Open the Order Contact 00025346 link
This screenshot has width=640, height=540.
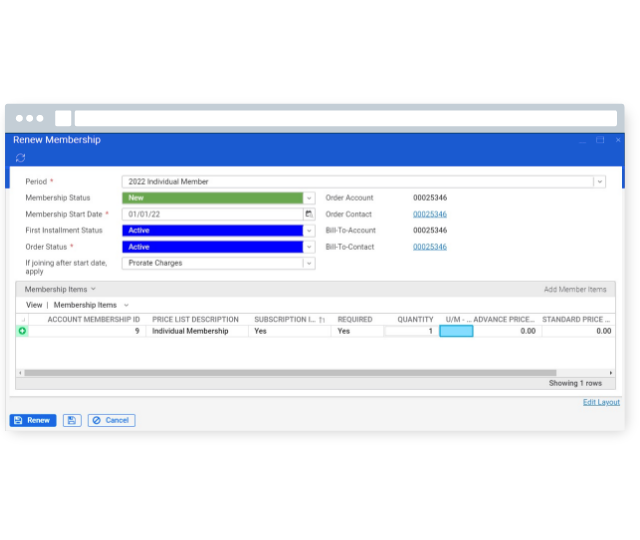click(430, 214)
